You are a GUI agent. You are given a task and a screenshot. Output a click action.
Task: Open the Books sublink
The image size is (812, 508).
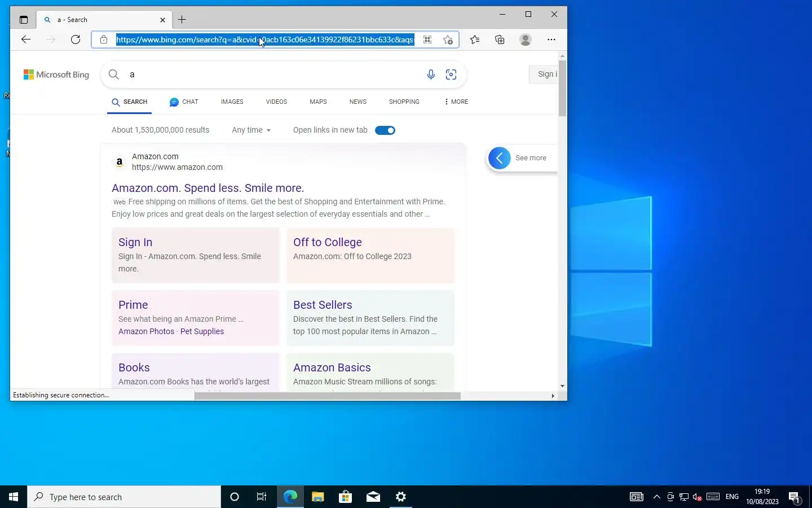134,367
